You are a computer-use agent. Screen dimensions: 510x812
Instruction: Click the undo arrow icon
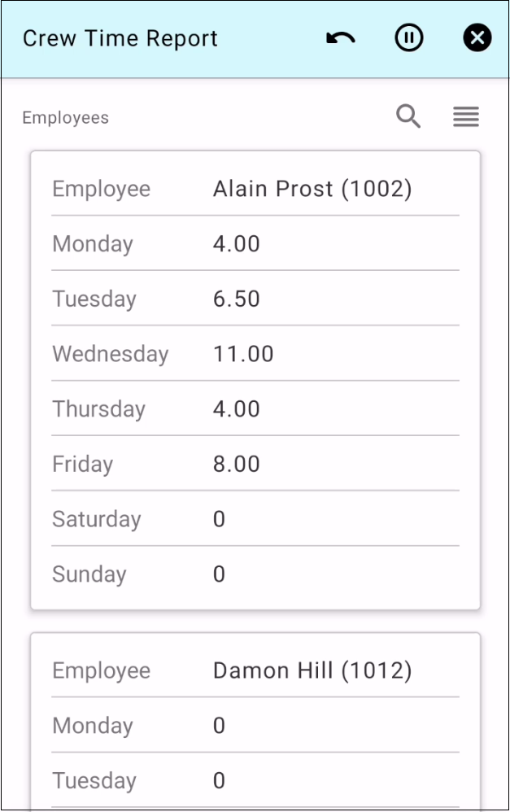[x=341, y=38]
